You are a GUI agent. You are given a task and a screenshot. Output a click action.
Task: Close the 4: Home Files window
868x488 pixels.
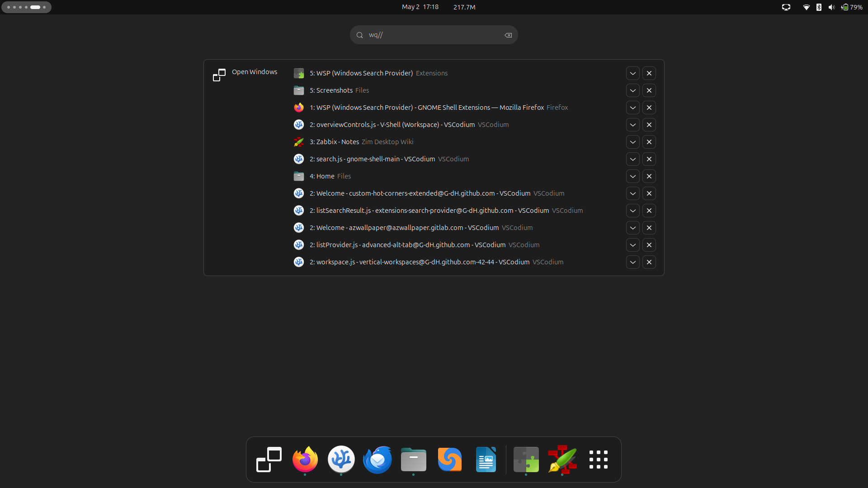pyautogui.click(x=649, y=176)
